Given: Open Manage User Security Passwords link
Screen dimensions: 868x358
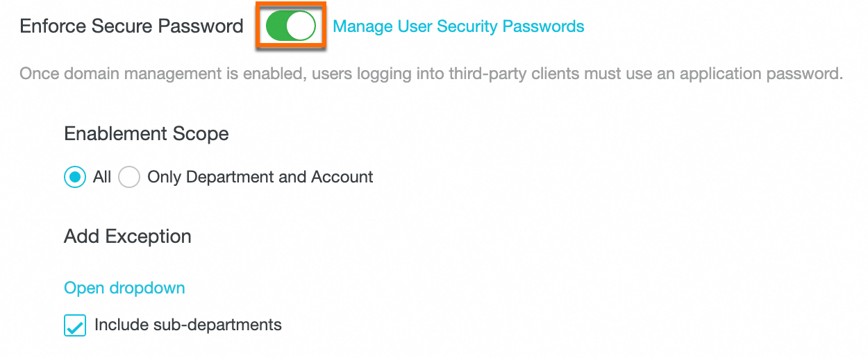Looking at the screenshot, I should tap(458, 26).
